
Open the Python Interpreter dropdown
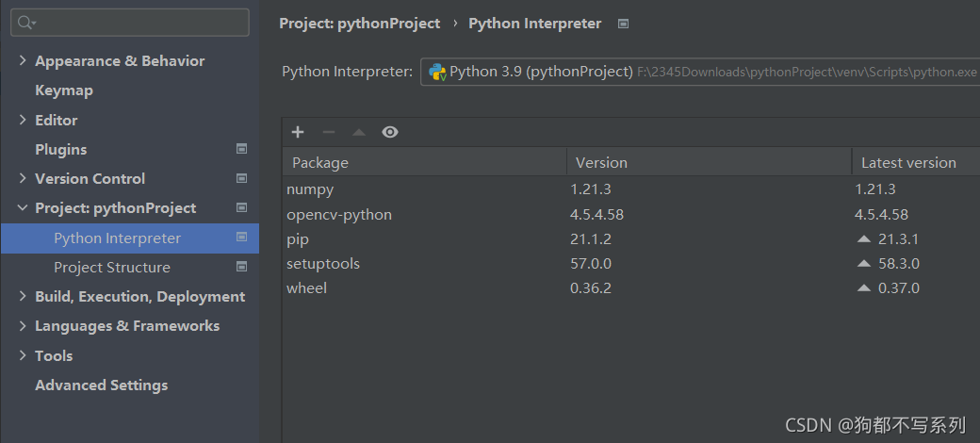click(x=699, y=72)
